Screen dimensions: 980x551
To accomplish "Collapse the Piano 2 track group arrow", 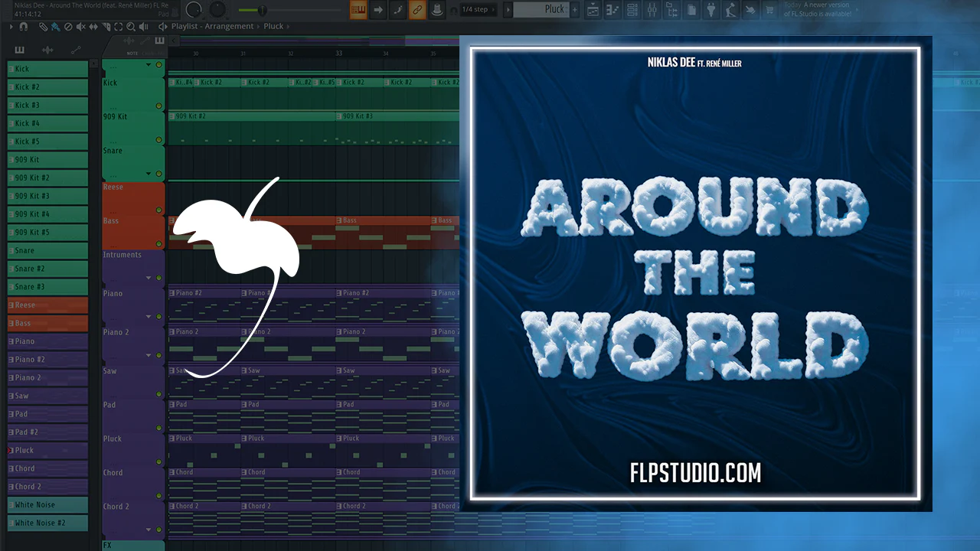I will pyautogui.click(x=149, y=356).
